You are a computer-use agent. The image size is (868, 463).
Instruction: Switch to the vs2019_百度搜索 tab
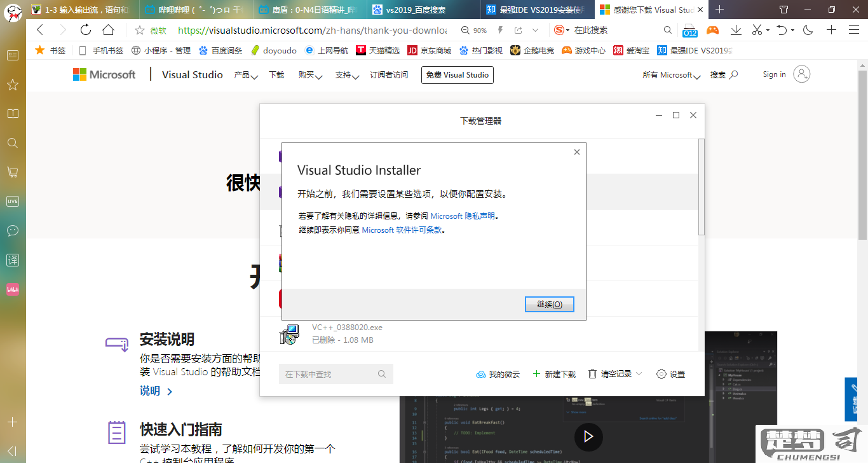click(x=424, y=10)
